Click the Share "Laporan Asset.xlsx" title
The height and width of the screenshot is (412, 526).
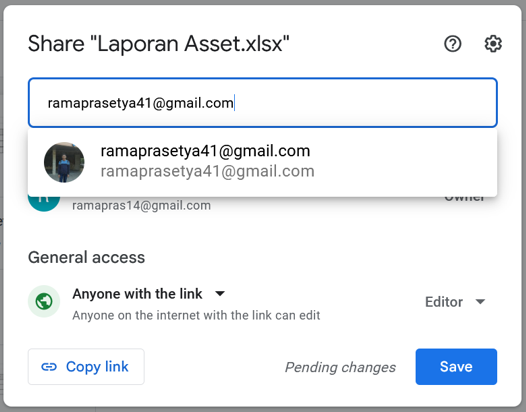(159, 44)
